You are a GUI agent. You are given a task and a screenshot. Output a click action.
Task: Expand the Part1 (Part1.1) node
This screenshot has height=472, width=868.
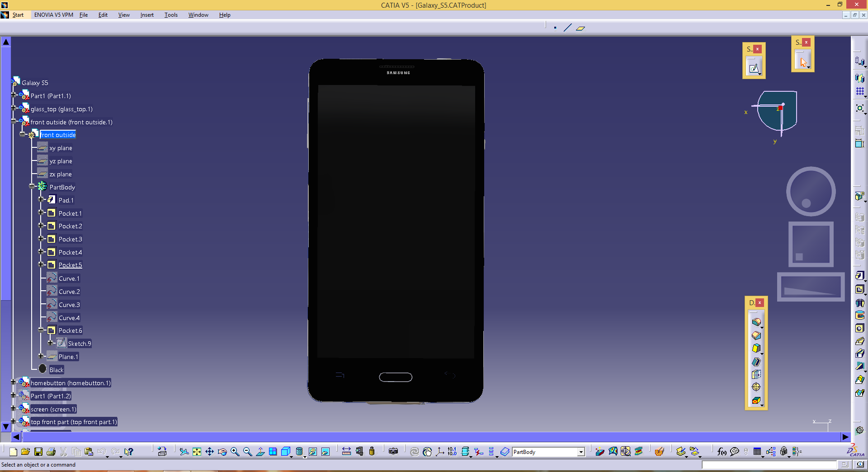coord(14,95)
